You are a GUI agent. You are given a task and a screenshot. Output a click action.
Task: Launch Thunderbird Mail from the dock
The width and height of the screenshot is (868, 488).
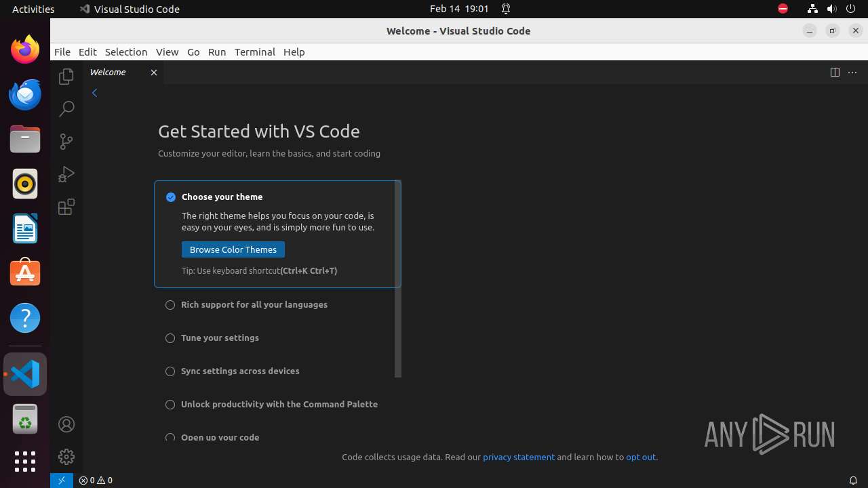click(x=25, y=94)
